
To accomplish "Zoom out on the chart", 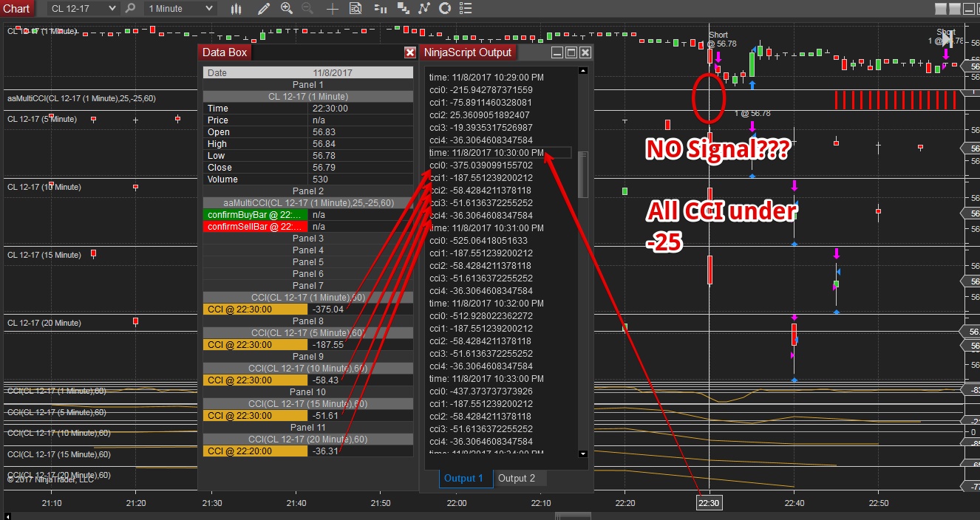I will [x=307, y=8].
